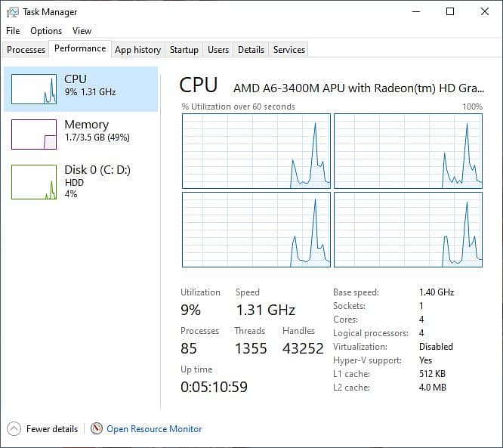Screen dimensions: 503x448
Task: Switch to the Details tab
Action: 251,50
